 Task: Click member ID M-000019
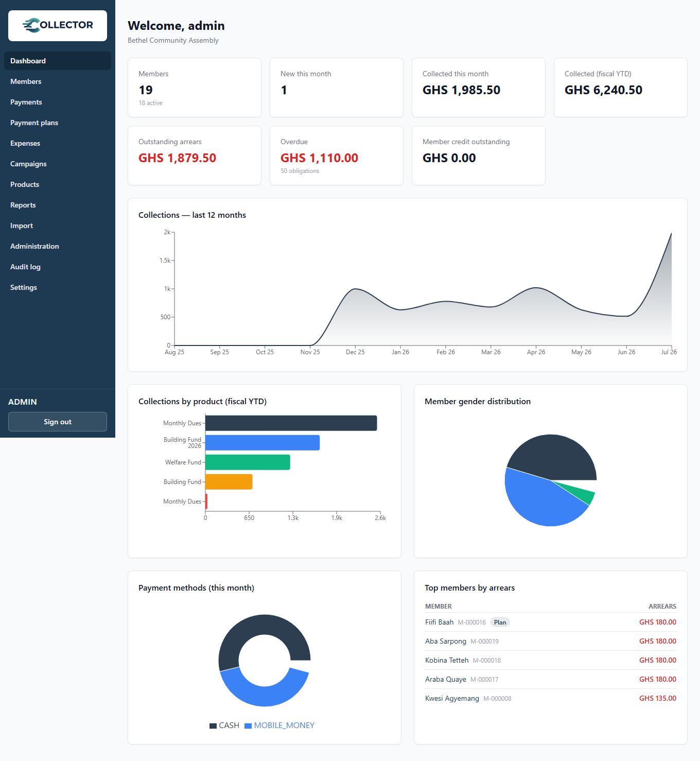(x=484, y=642)
